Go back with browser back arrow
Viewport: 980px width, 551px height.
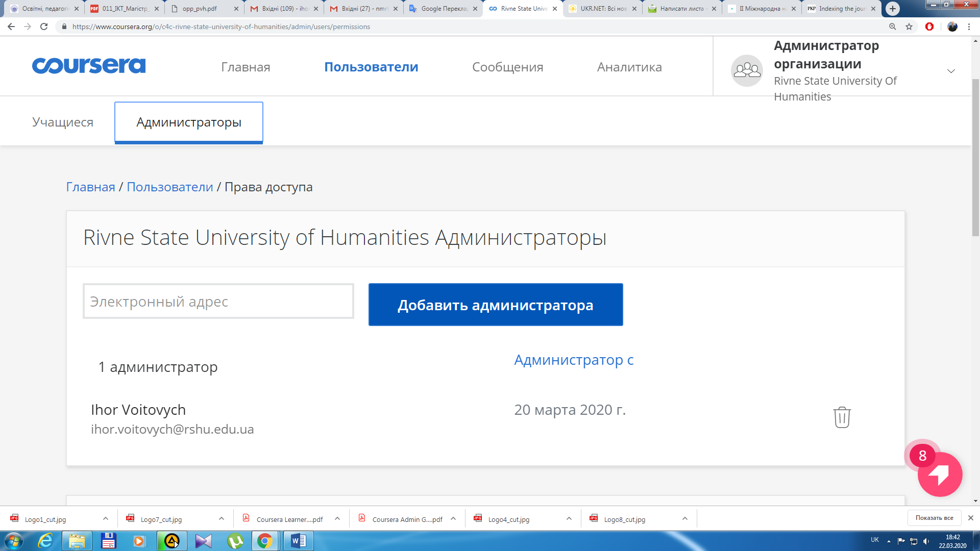11,27
